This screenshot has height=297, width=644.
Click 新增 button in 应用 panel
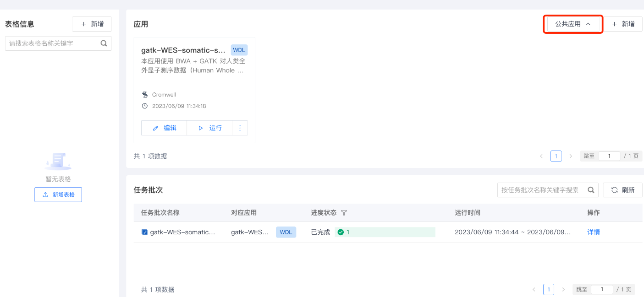623,24
